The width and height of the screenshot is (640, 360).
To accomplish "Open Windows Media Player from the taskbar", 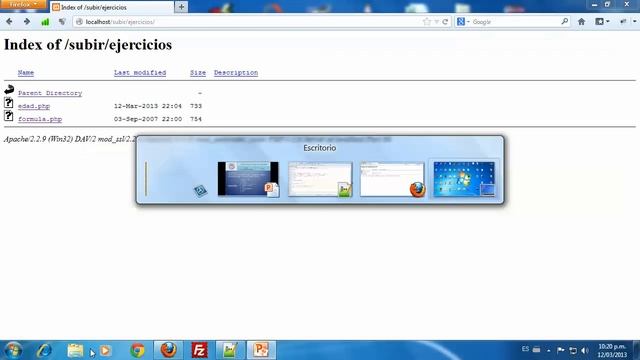I will tap(105, 350).
